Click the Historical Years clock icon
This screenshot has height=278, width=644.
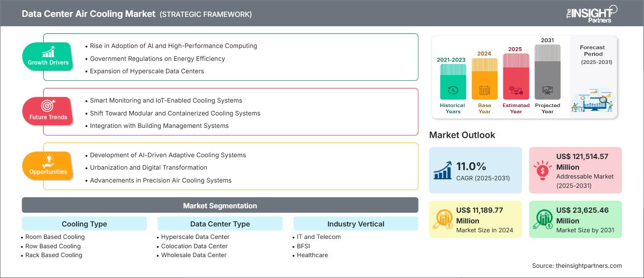click(x=452, y=91)
